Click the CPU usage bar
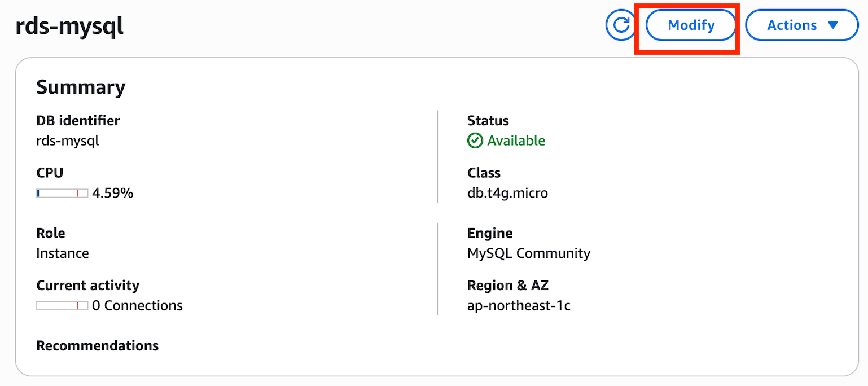 click(x=62, y=194)
